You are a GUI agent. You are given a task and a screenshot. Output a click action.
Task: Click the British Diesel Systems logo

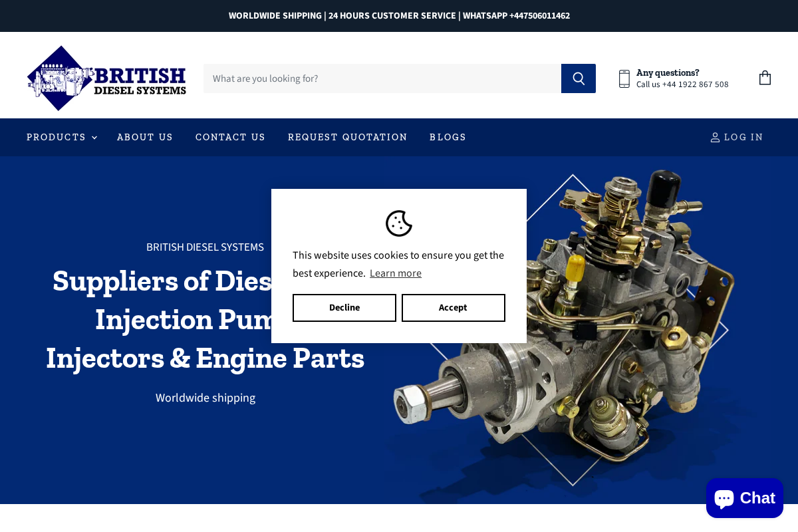pos(106,78)
